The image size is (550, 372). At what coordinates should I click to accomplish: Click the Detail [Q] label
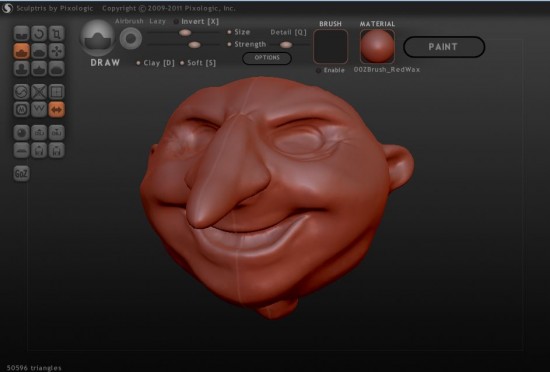click(x=288, y=32)
